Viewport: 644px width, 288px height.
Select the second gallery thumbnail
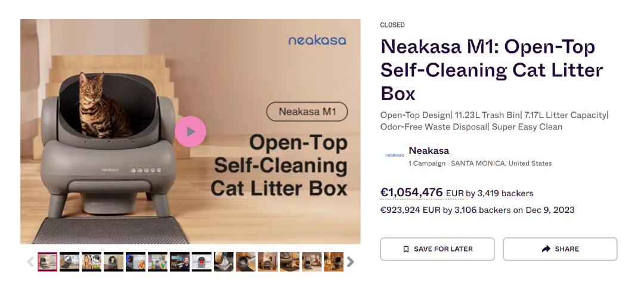[x=69, y=262]
